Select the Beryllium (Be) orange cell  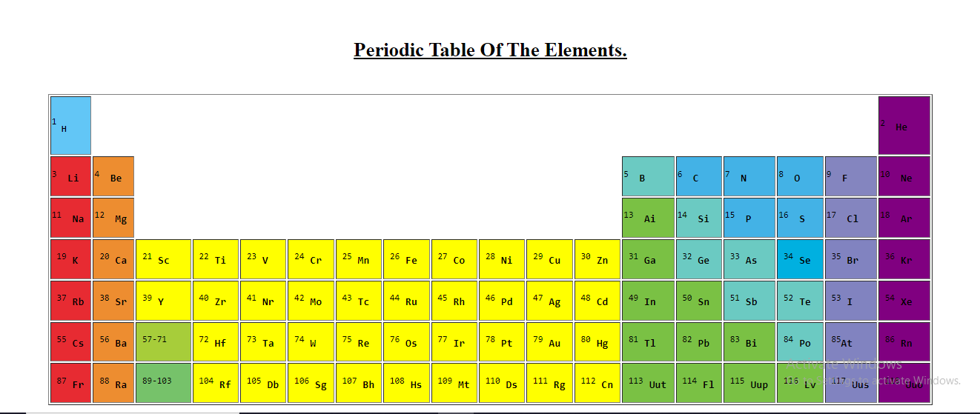(113, 176)
